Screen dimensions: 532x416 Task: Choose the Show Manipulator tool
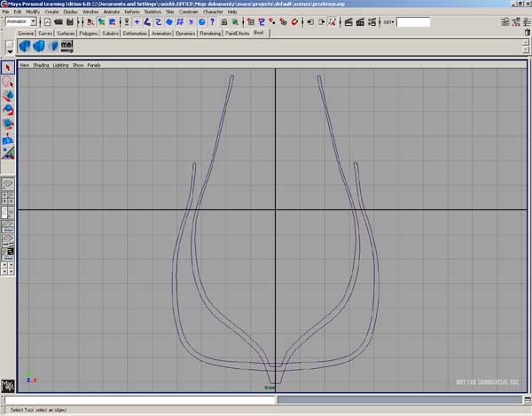click(x=8, y=153)
